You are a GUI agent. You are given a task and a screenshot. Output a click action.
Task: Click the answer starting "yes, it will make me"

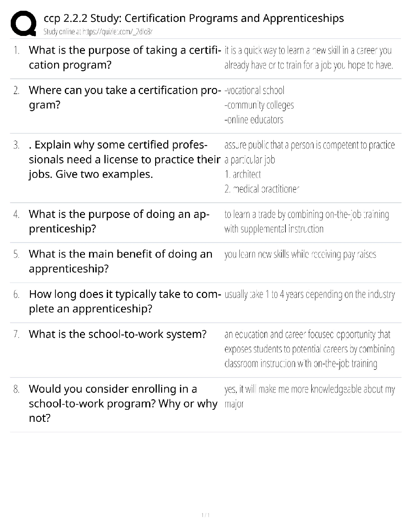(310, 396)
